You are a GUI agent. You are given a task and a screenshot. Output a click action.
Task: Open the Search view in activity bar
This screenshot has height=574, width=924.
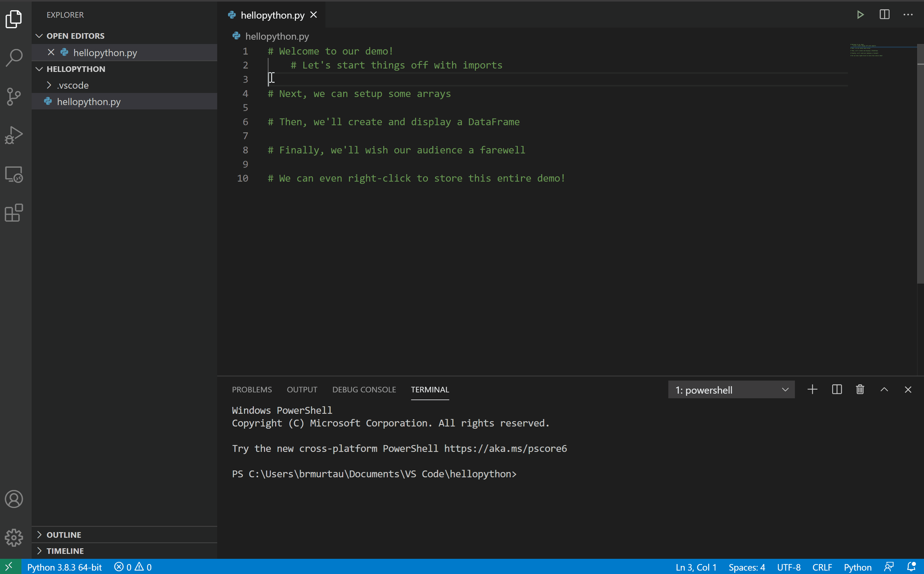click(14, 58)
